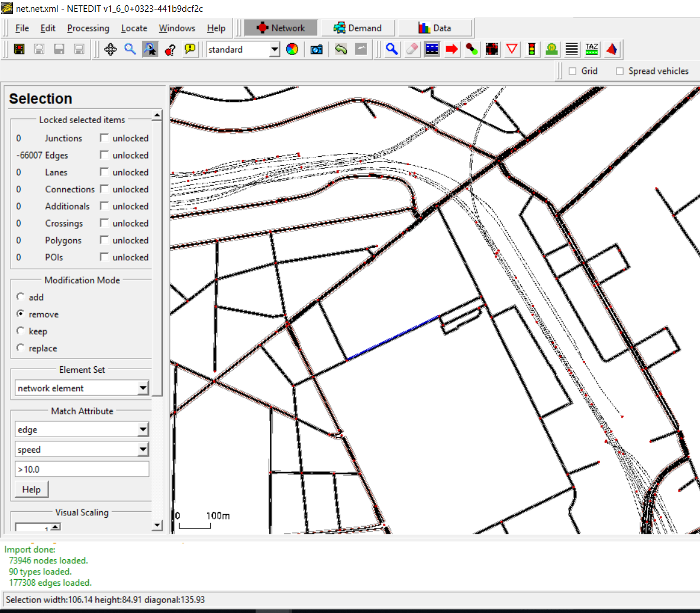Toggle Edges unlocked checkbox
This screenshot has width=700, height=613.
click(x=104, y=155)
